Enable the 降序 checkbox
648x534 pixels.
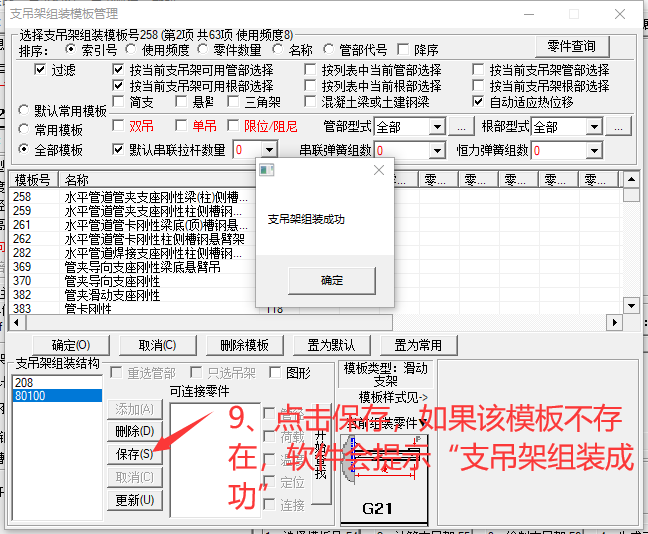pos(403,50)
